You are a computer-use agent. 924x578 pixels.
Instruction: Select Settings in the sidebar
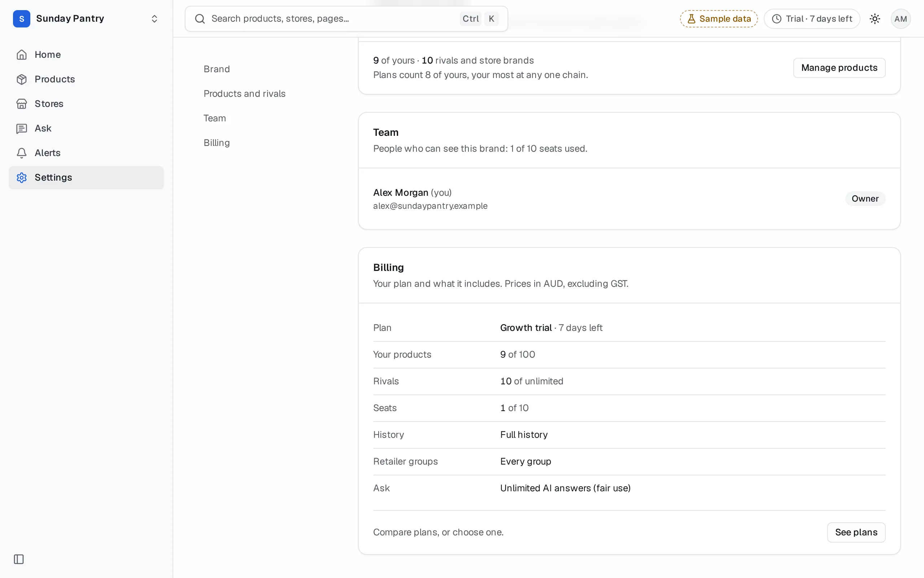[86, 177]
